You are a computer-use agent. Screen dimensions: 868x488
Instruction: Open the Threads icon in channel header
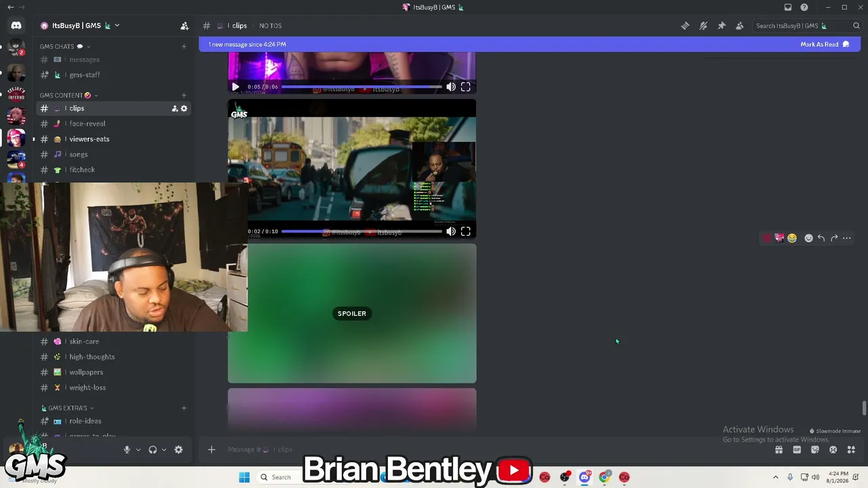[686, 26]
